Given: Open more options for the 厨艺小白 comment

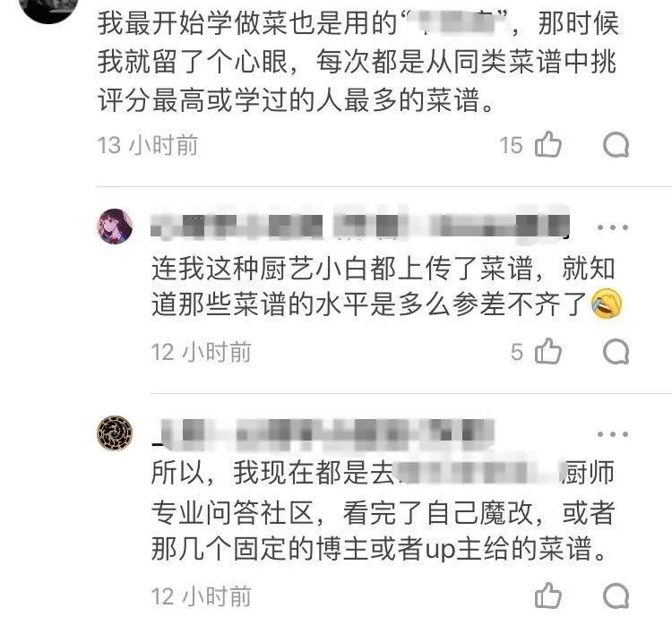Looking at the screenshot, I should [x=613, y=227].
